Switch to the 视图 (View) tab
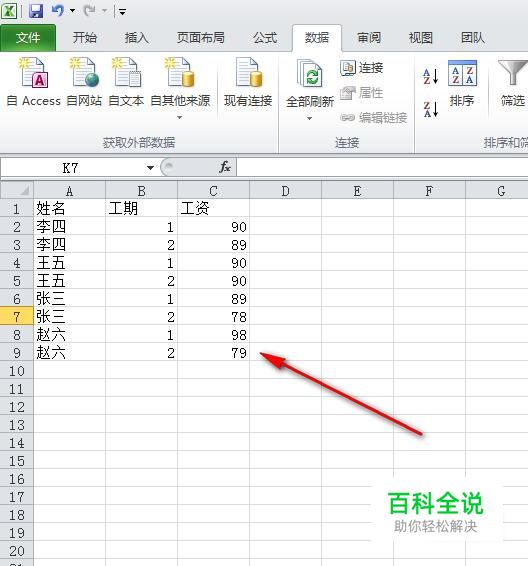Screen dimensions: 528x566 click(421, 38)
